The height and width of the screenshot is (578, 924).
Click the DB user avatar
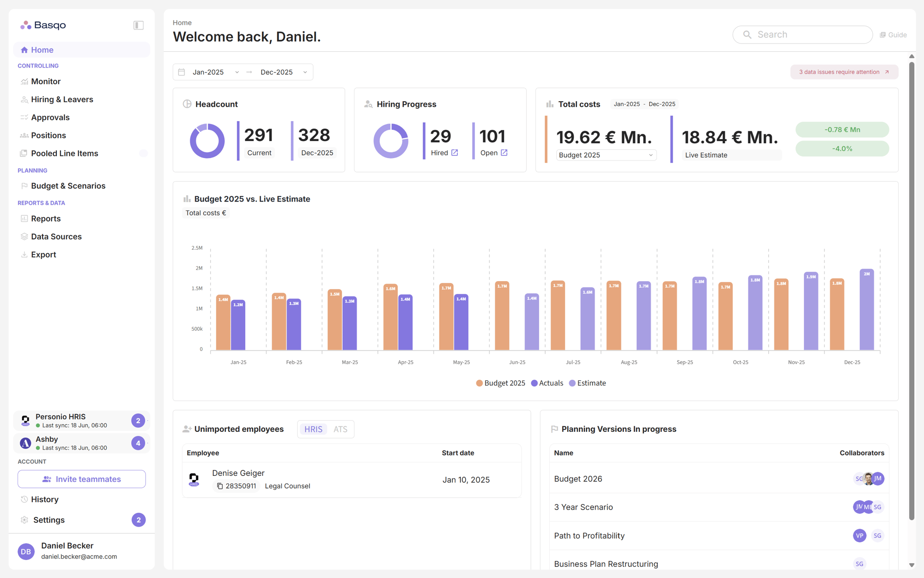click(26, 551)
